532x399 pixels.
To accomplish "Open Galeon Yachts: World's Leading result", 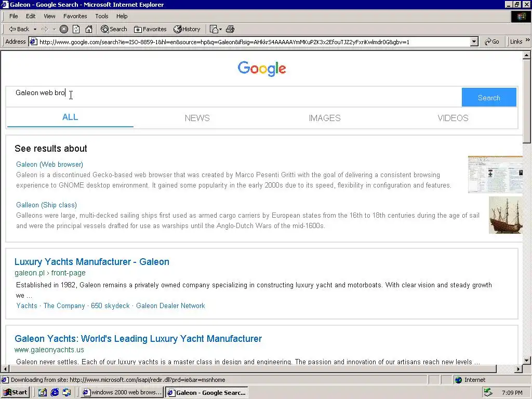I will click(138, 339).
